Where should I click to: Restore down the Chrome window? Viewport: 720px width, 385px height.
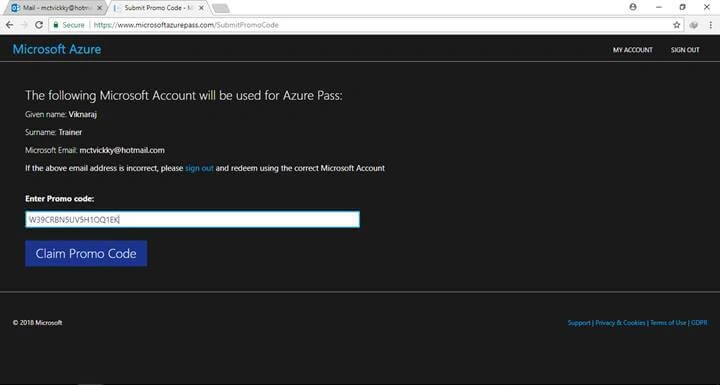coord(683,7)
